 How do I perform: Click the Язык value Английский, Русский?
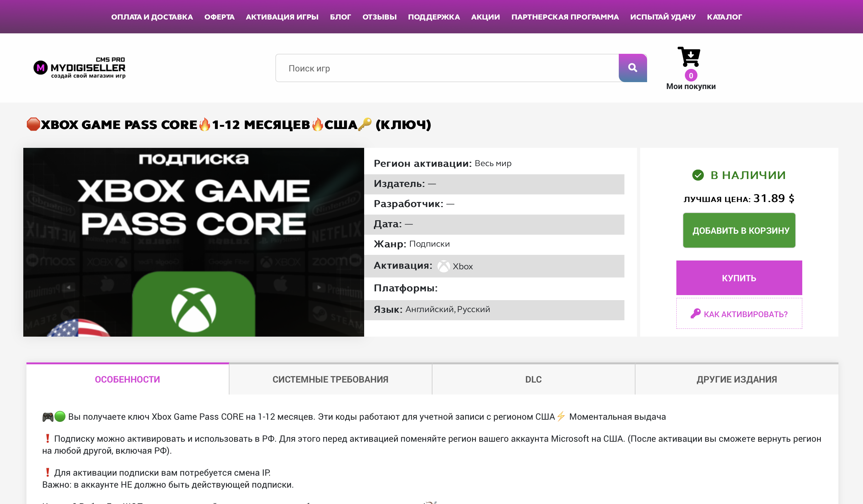tap(448, 309)
